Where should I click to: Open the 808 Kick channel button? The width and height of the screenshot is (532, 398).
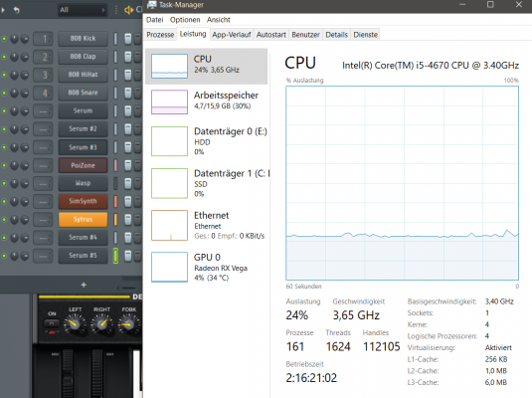click(83, 39)
